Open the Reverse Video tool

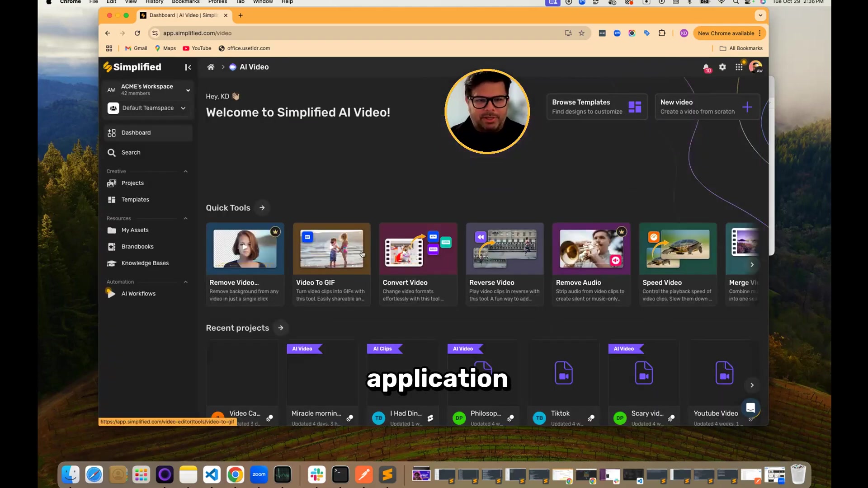[x=505, y=264]
